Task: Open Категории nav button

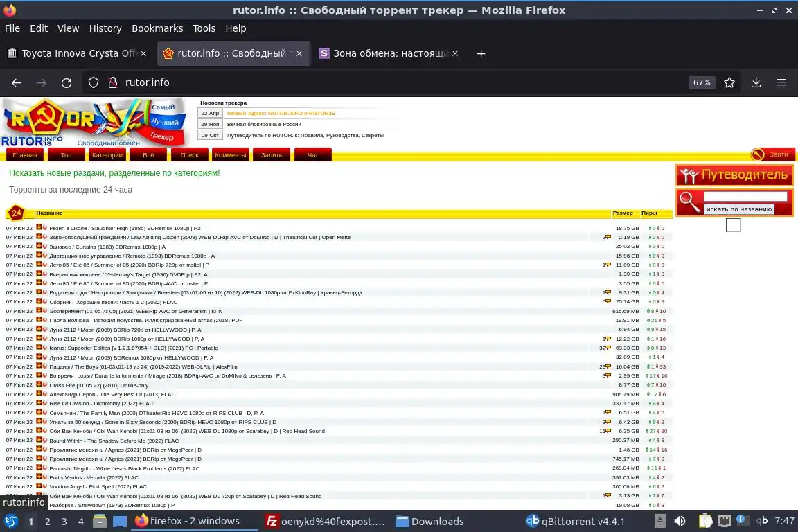Action: coord(107,154)
